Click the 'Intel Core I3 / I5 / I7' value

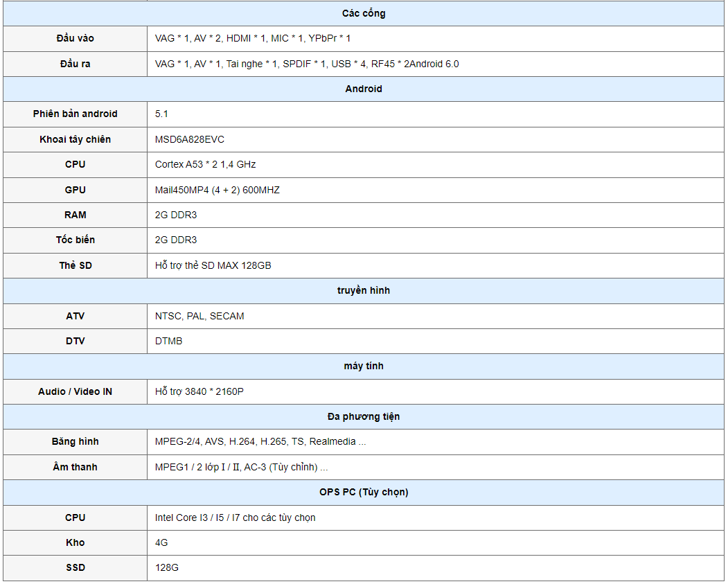[x=236, y=517]
